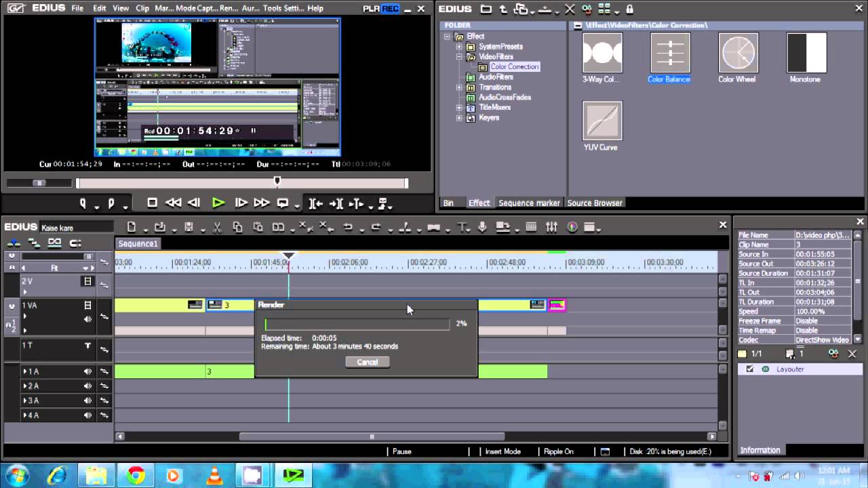Select the YUV Curve effect thumbnail

tap(602, 121)
